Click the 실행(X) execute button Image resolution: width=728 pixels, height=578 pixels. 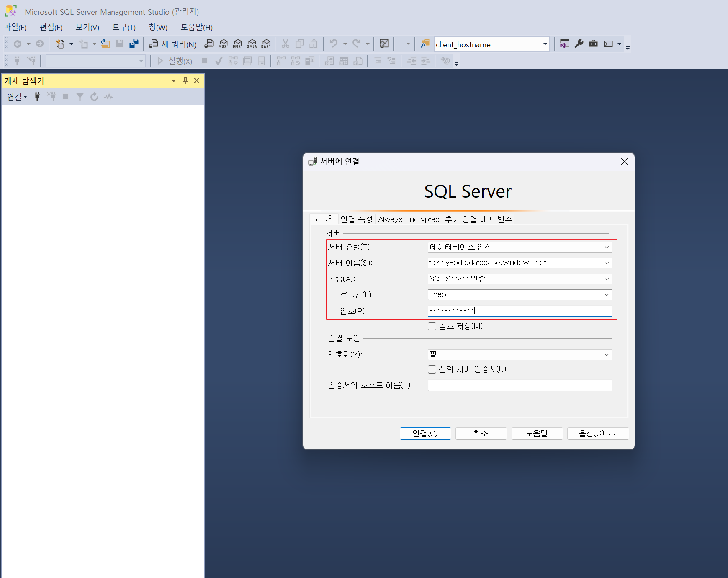(x=175, y=61)
